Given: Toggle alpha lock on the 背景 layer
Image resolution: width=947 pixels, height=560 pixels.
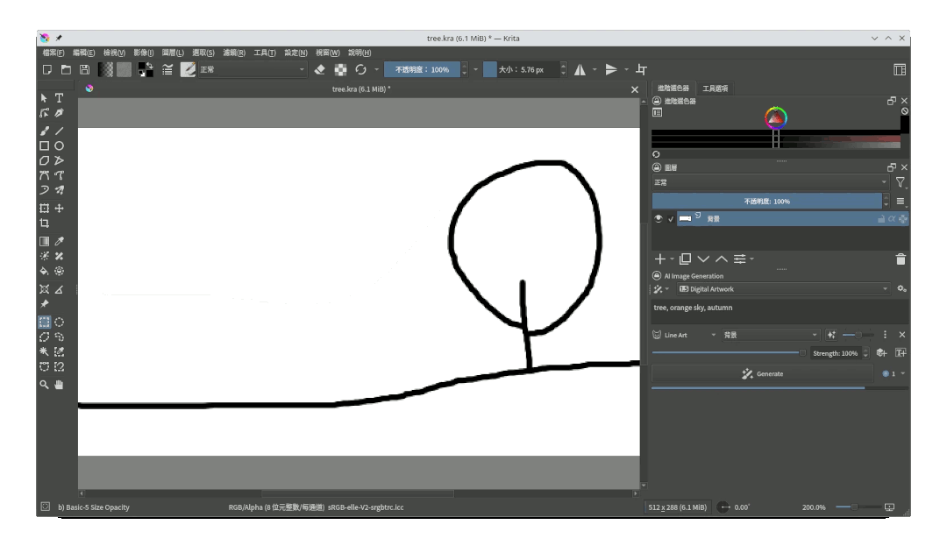Looking at the screenshot, I should coord(892,219).
